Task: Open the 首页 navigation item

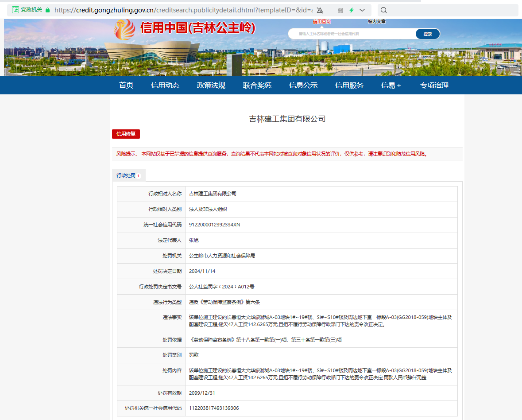Action: point(126,86)
